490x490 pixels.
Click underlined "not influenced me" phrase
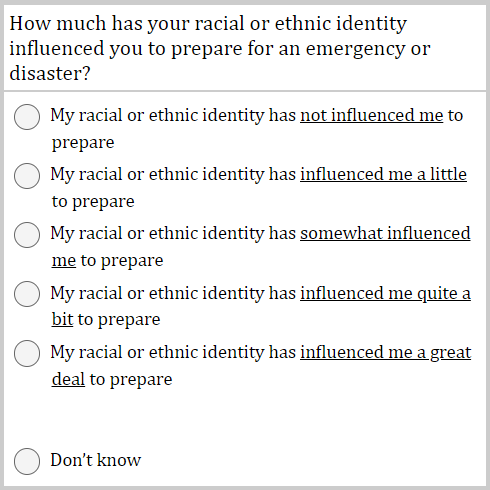tap(372, 115)
